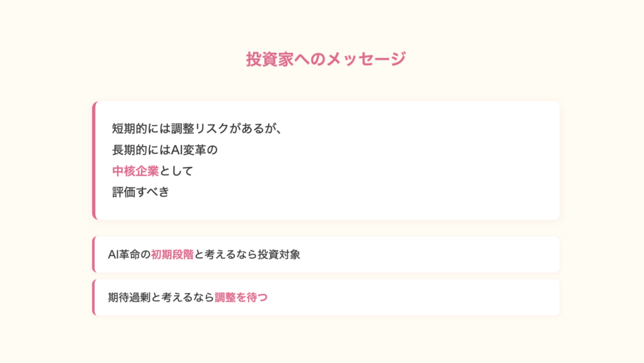
Task: Click the pink left border of the 初期段階 card
Action: tap(94, 255)
